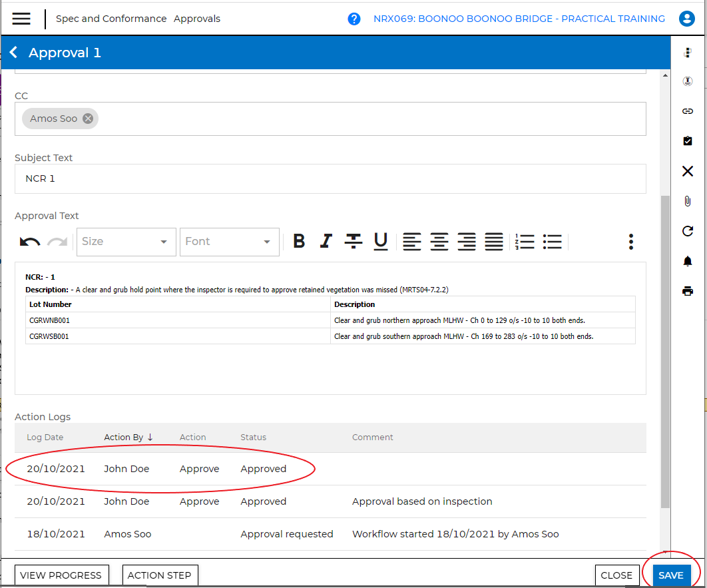
Task: Click the clipboard checkmark sidebar icon
Action: 688,141
